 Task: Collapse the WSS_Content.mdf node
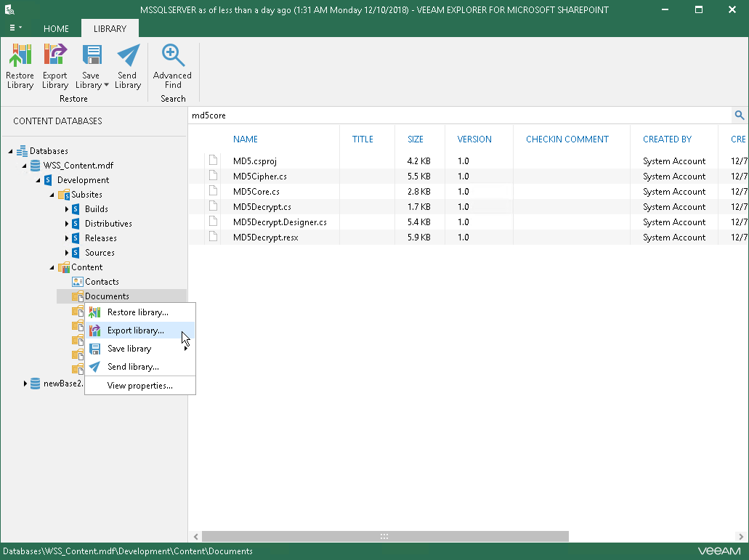(x=25, y=166)
